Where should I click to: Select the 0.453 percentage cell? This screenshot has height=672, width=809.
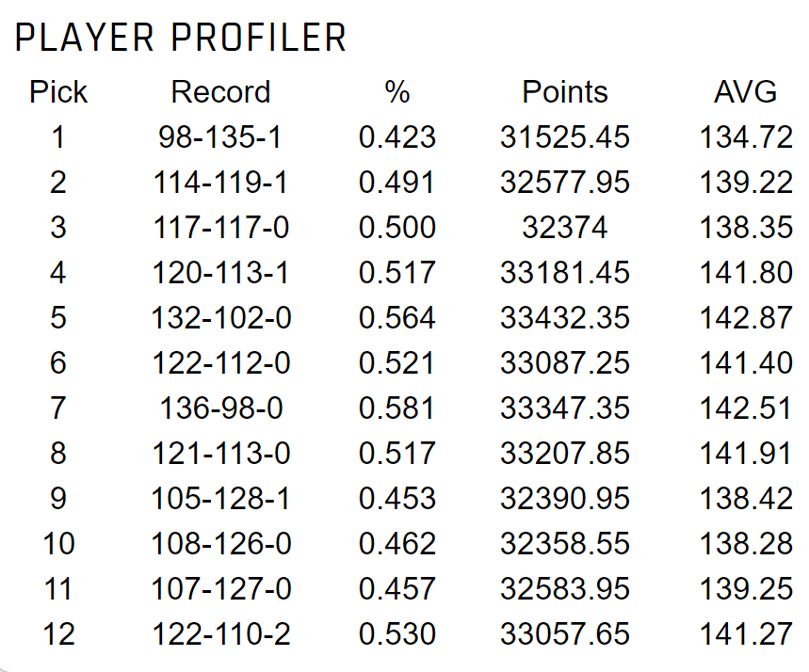tap(397, 499)
